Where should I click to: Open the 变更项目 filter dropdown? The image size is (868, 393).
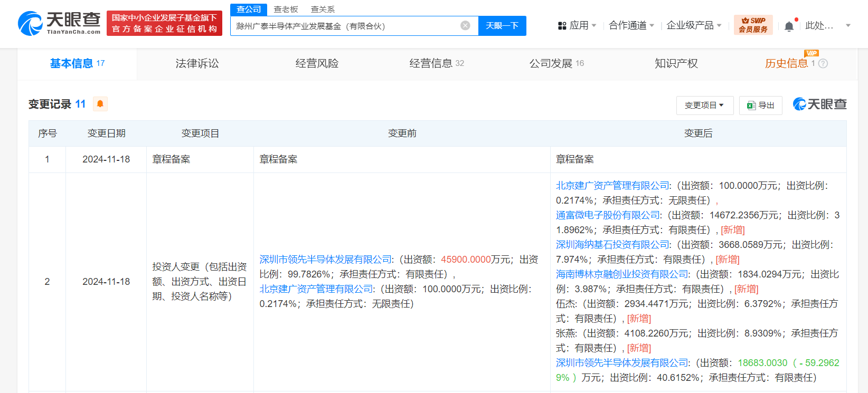(x=704, y=106)
